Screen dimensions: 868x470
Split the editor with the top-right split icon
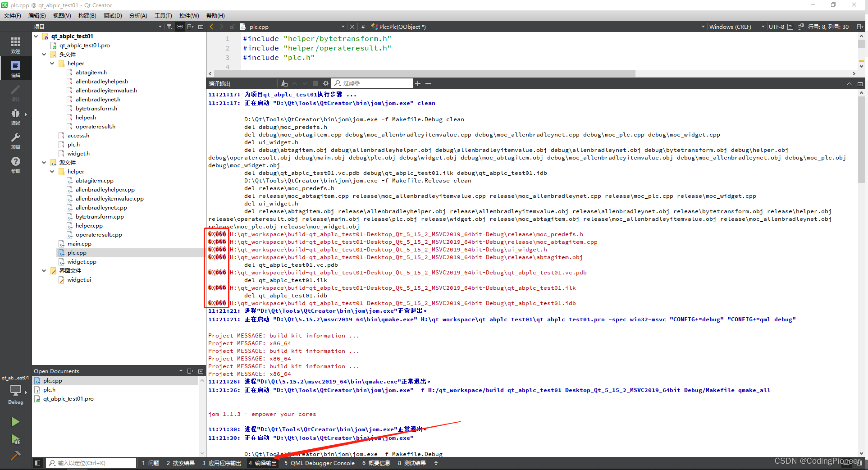(x=860, y=27)
